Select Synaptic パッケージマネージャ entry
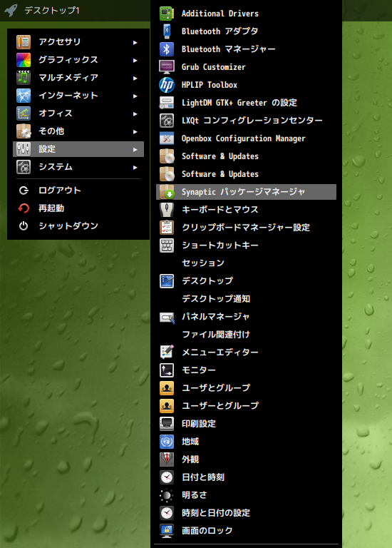Image resolution: width=392 pixels, height=548 pixels. (x=246, y=192)
